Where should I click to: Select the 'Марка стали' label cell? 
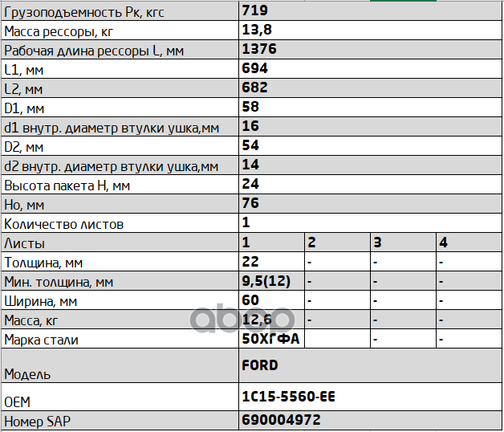tap(120, 340)
